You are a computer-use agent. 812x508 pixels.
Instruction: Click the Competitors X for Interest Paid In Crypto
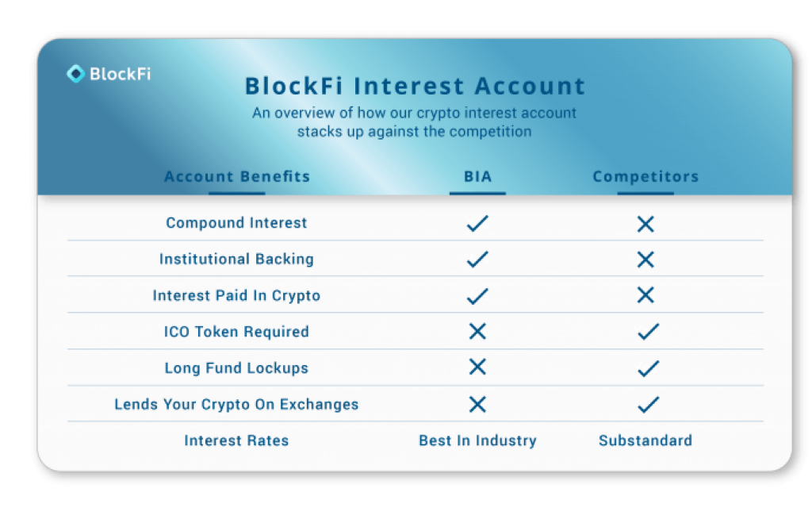coord(645,295)
